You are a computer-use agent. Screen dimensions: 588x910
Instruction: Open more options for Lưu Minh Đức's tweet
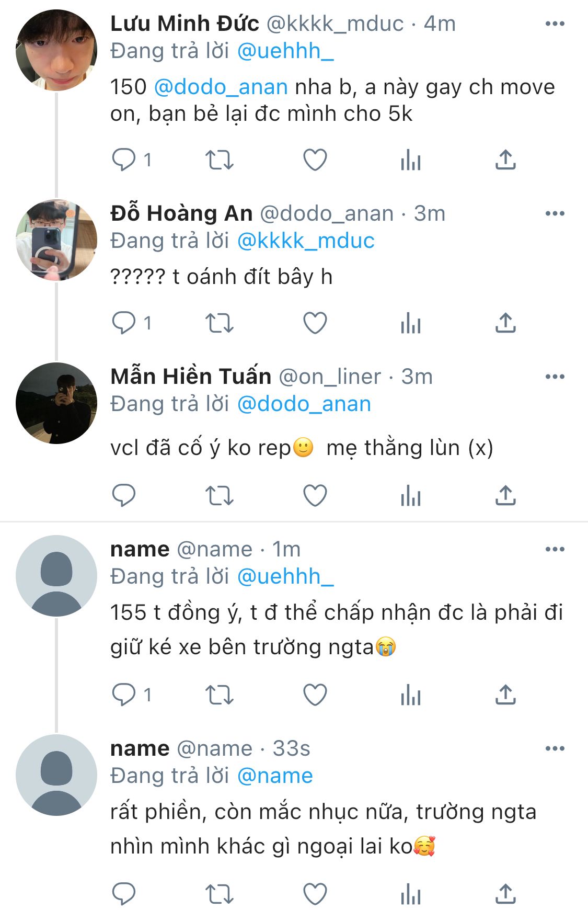coord(555,24)
